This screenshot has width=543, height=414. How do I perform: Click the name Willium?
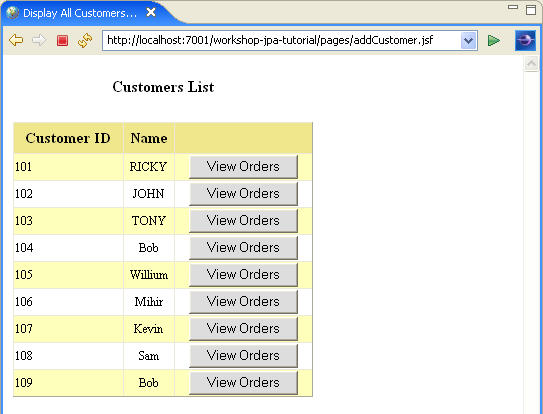[x=149, y=275]
